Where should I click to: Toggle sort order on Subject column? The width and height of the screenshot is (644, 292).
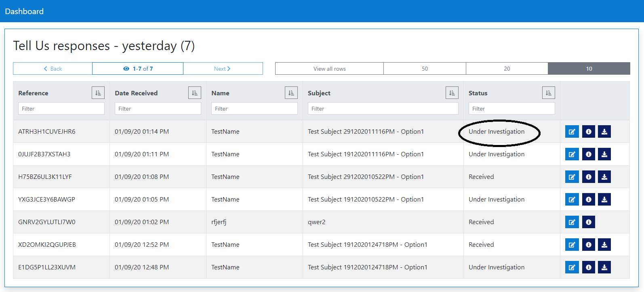452,93
